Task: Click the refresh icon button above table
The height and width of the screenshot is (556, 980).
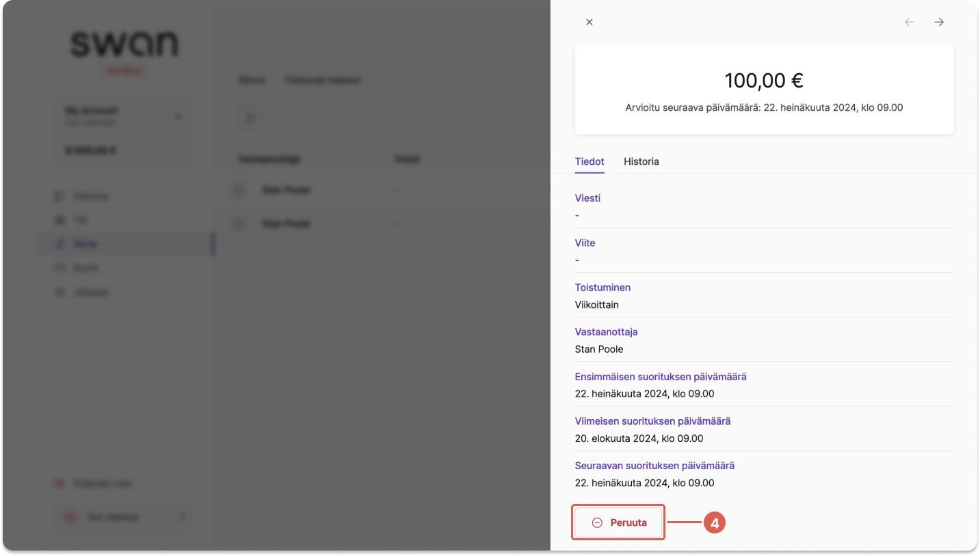Action: tap(250, 118)
